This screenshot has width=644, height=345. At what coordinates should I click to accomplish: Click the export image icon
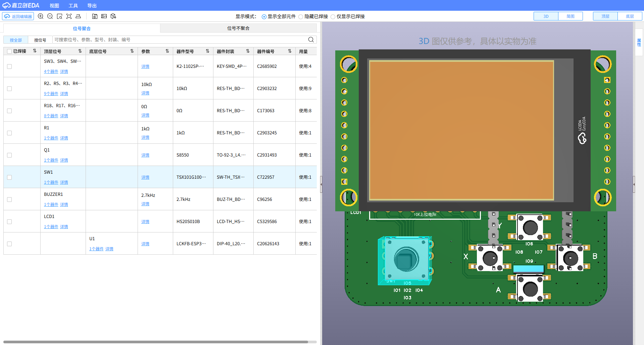point(104,16)
